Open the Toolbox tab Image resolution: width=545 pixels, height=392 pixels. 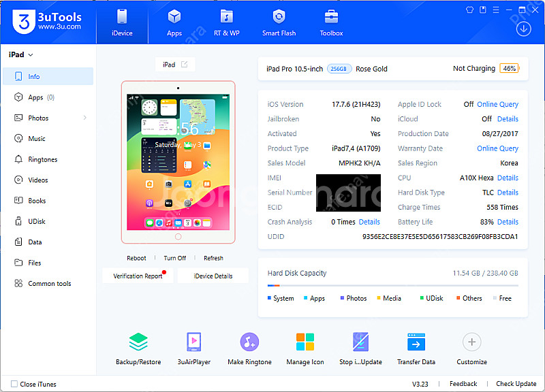[x=331, y=23]
